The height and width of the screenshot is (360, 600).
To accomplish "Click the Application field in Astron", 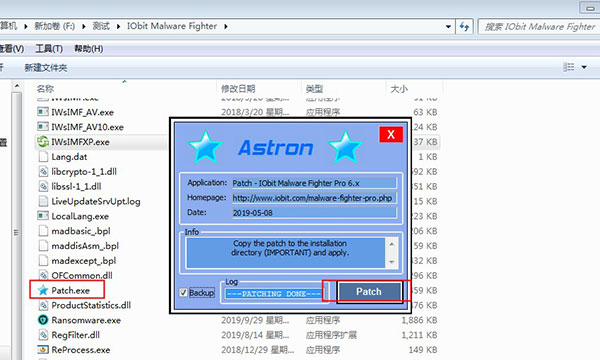I will pyautogui.click(x=314, y=183).
